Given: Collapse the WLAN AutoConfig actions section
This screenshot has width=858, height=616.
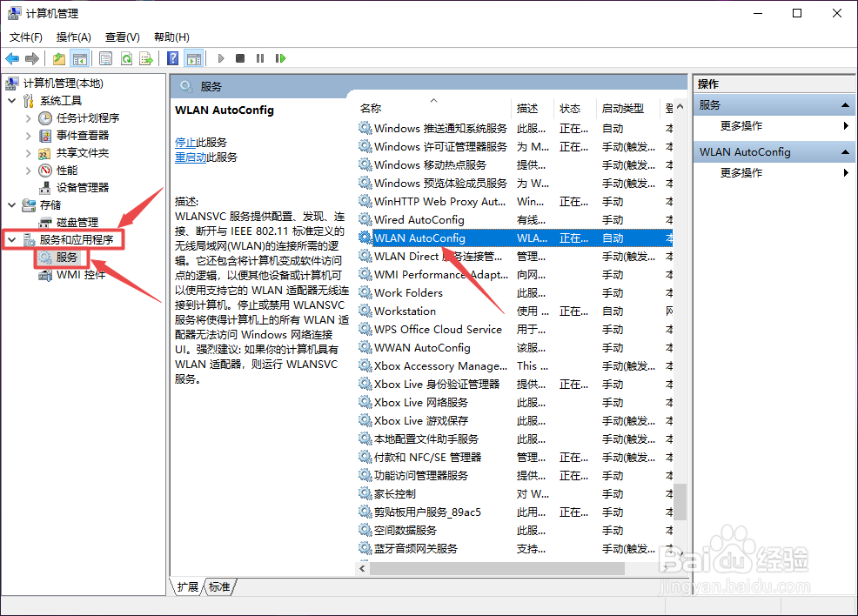Looking at the screenshot, I should coord(845,152).
